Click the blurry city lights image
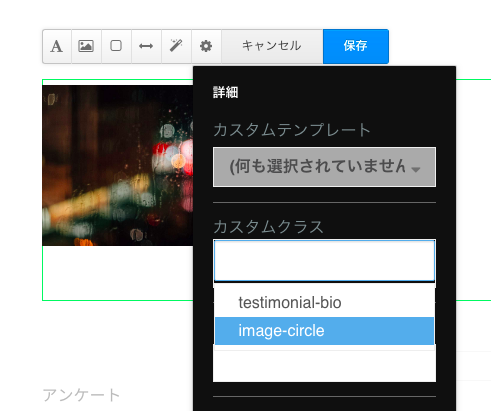Viewport: 491px width, 411px height. 117,166
